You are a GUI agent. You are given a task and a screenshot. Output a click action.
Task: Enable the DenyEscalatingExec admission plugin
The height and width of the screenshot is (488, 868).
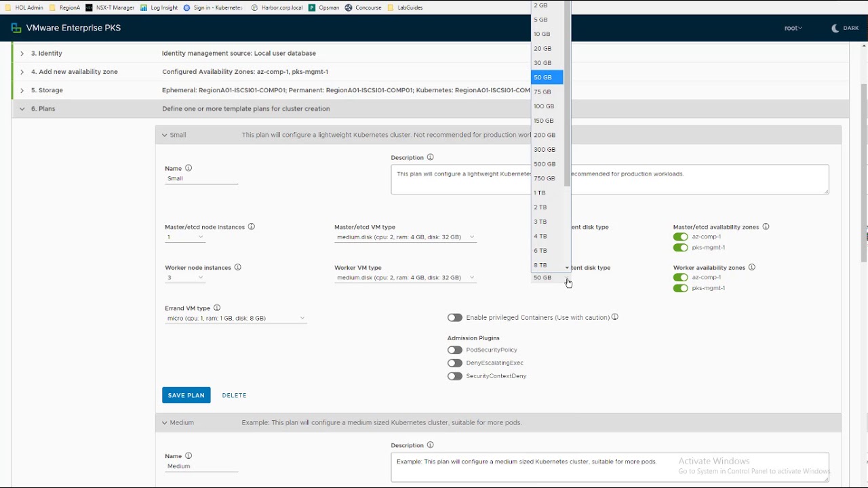455,363
